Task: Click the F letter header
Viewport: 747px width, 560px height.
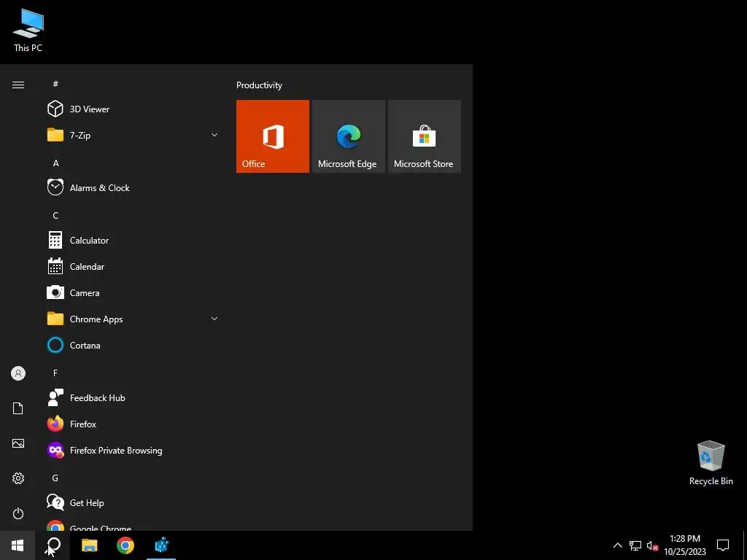Action: pos(55,373)
